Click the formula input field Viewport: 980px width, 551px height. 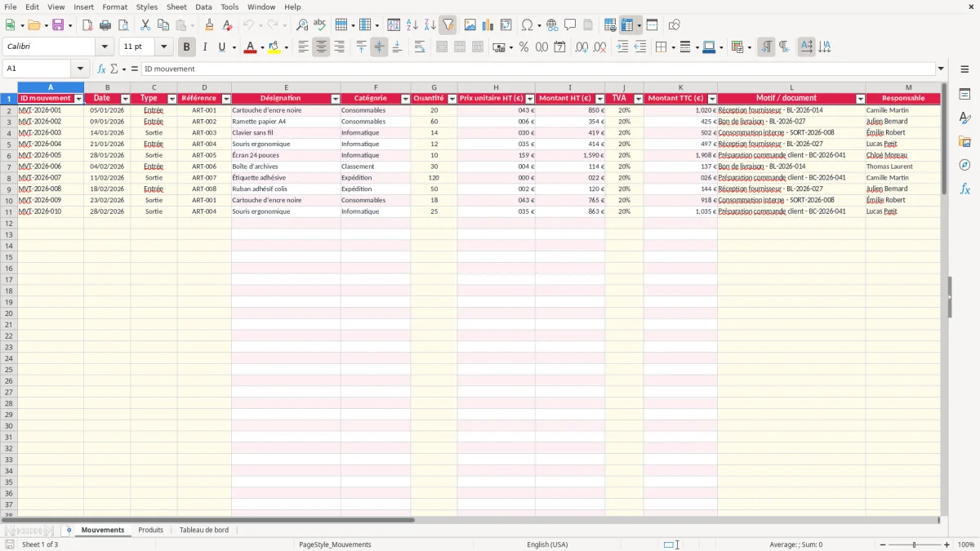537,69
